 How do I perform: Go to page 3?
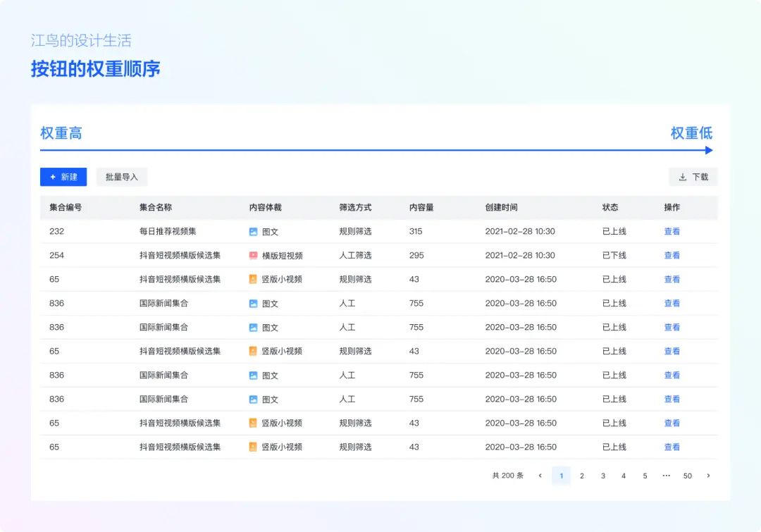pos(602,476)
